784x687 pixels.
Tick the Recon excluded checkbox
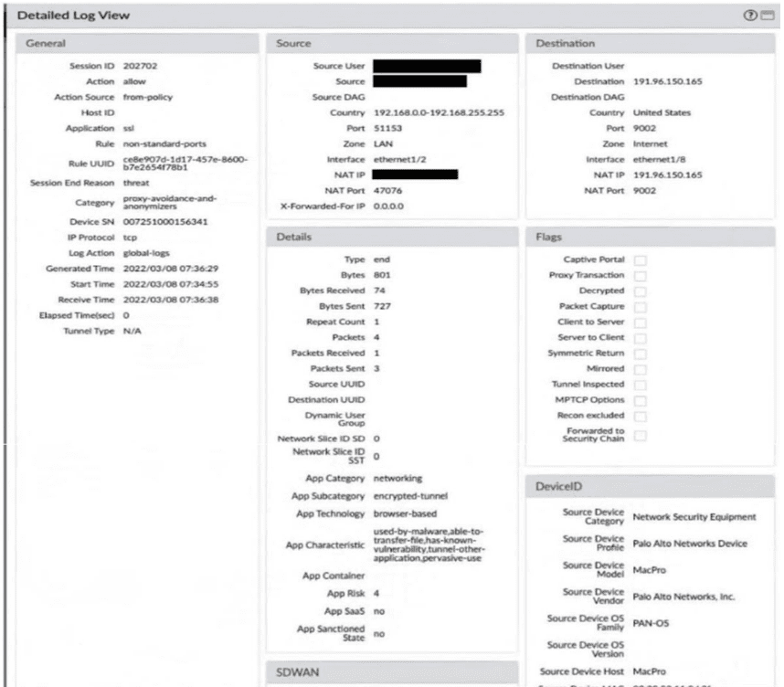tap(640, 416)
